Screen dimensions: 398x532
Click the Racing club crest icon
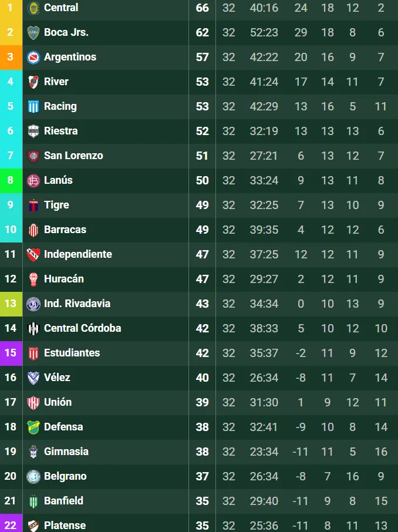point(33,106)
